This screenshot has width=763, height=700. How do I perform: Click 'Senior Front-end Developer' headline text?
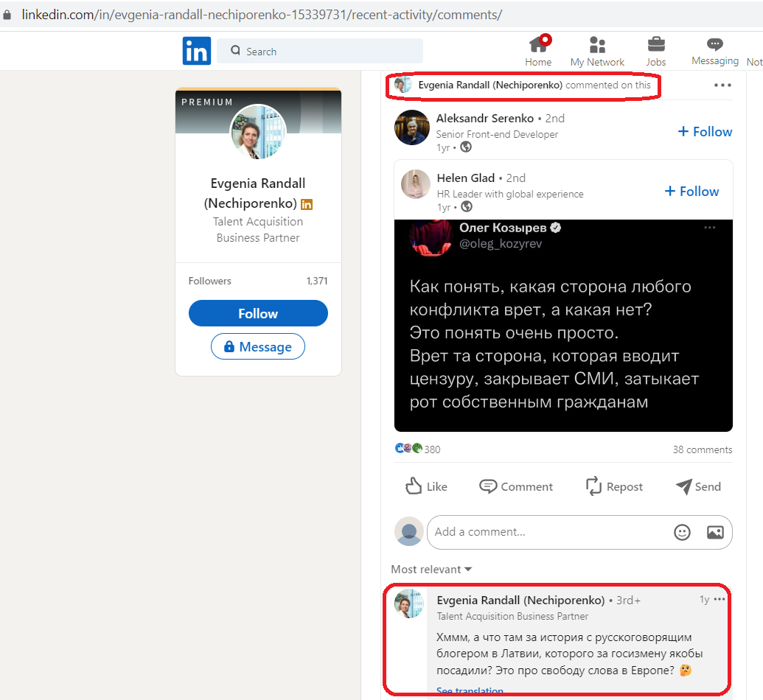tap(497, 134)
